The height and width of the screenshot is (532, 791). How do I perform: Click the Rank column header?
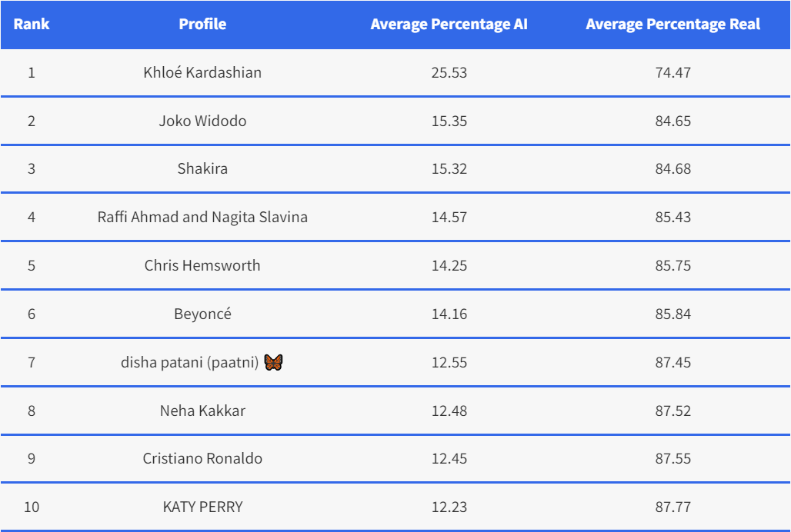tap(32, 24)
